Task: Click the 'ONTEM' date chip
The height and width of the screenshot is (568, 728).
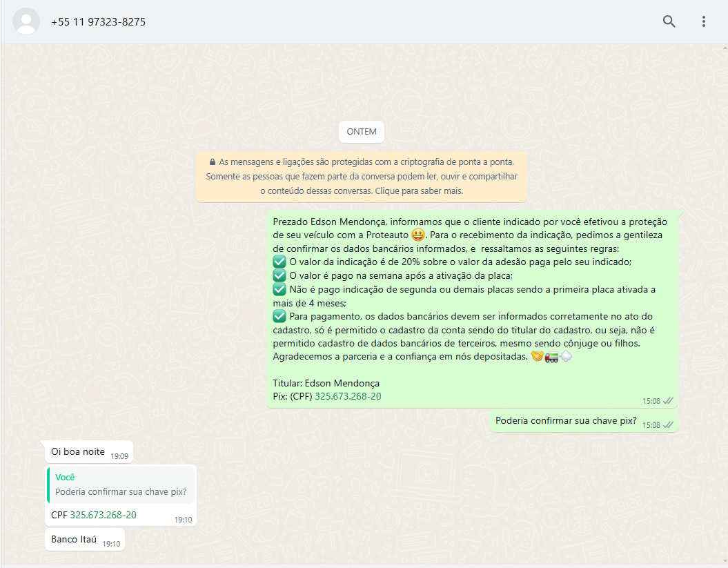Action: [x=362, y=132]
